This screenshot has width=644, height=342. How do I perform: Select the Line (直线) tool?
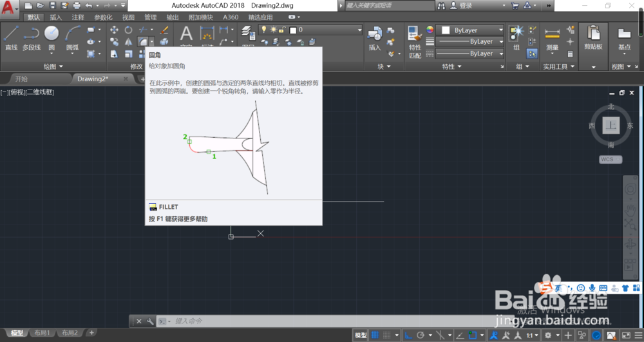[11, 38]
